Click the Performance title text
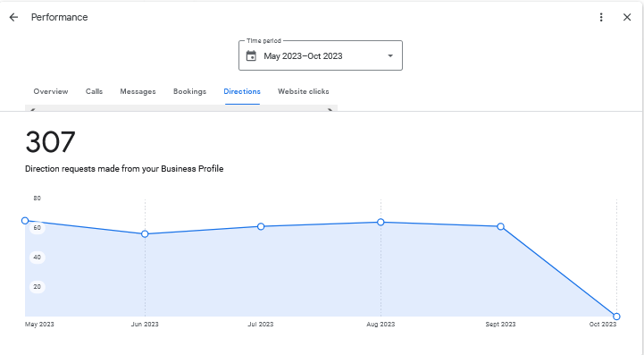 coord(60,17)
